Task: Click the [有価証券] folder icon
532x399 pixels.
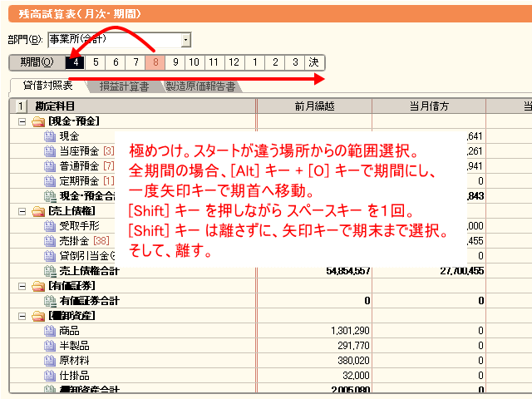Action: (x=37, y=285)
